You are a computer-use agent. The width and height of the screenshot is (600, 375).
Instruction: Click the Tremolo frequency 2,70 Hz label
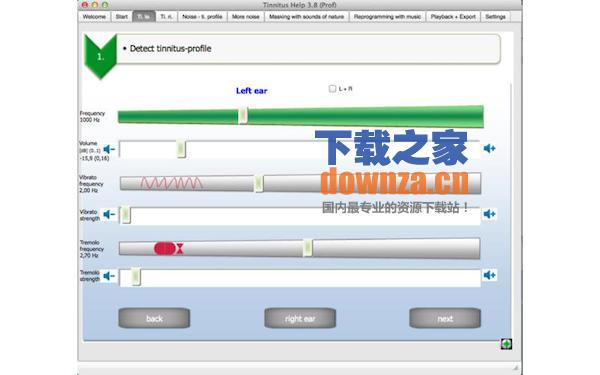click(91, 249)
